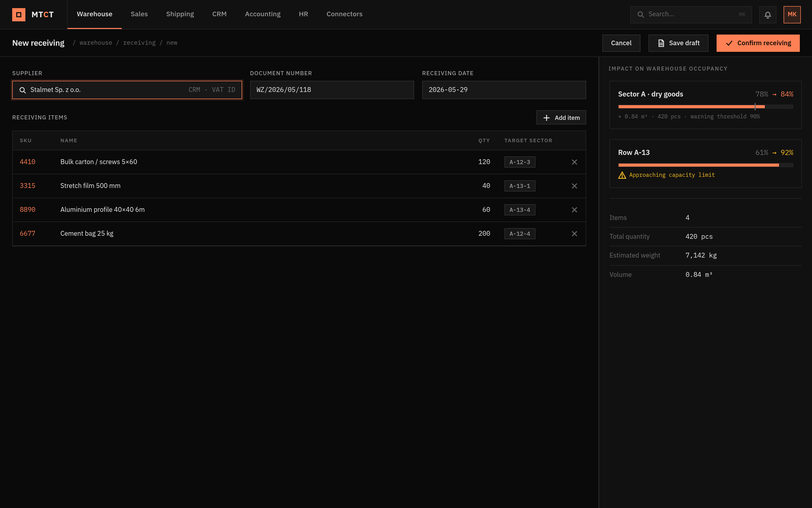Switch to the Warehouse tab
This screenshot has width=812, height=508.
tap(95, 14)
